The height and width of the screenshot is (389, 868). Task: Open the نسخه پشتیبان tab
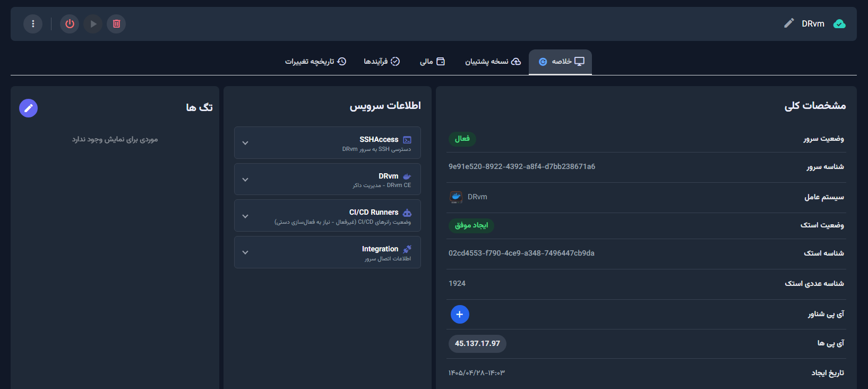493,62
